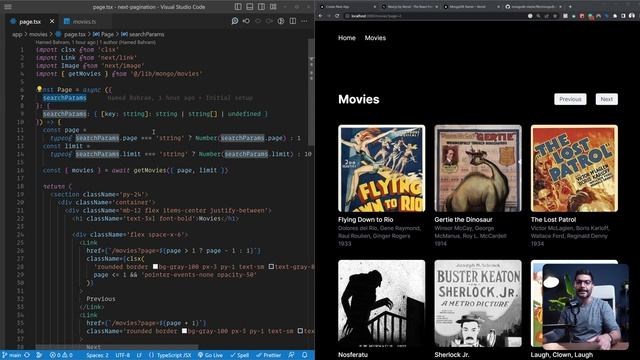Close the page.tsx editor tab
Screen dimensions: 640x360
(x=52, y=21)
